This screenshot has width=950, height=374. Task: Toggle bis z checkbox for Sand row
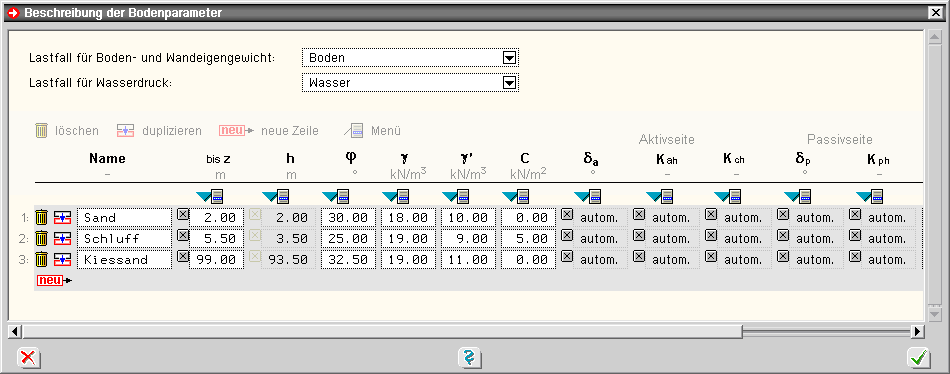pos(182,214)
